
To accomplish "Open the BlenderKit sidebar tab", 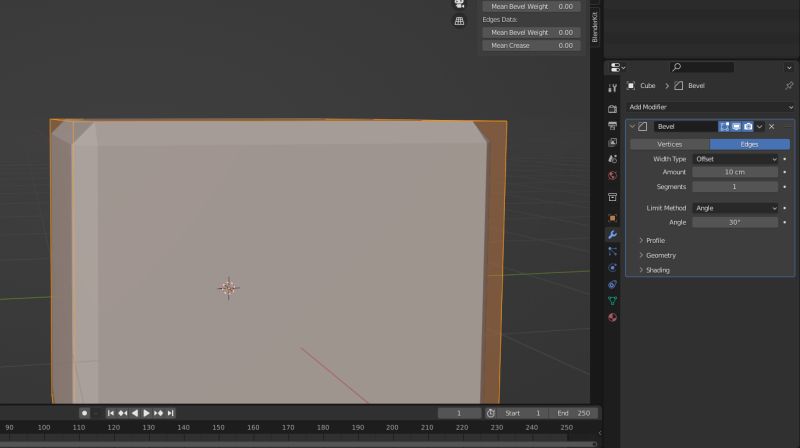I will pos(595,28).
